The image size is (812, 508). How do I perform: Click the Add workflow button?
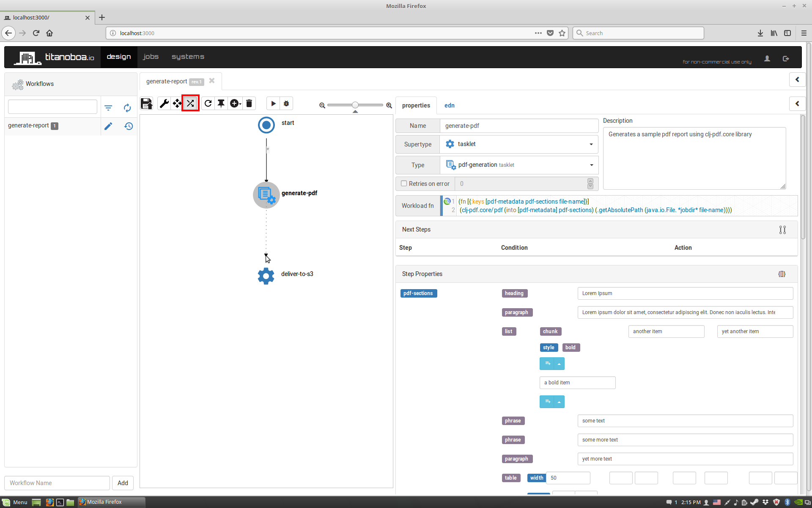pos(123,483)
